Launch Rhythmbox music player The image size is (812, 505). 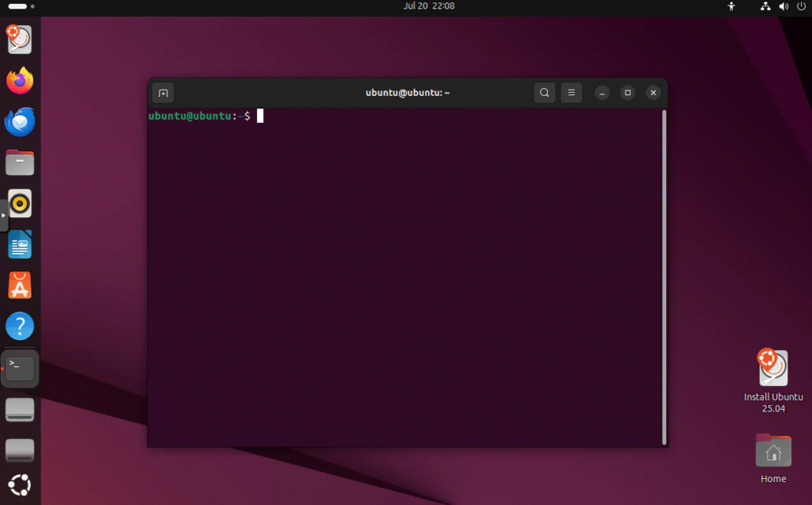click(x=20, y=204)
